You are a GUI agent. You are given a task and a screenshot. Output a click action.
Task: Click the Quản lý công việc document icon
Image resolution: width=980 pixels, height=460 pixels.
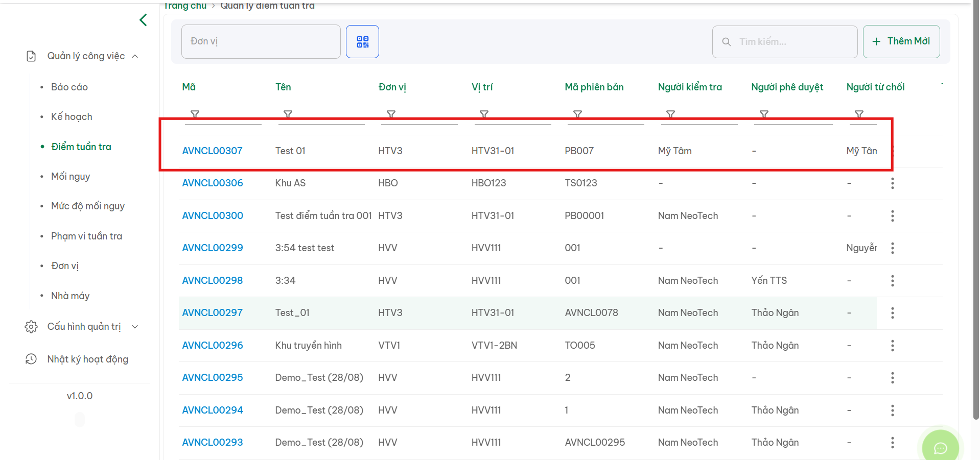click(x=31, y=56)
